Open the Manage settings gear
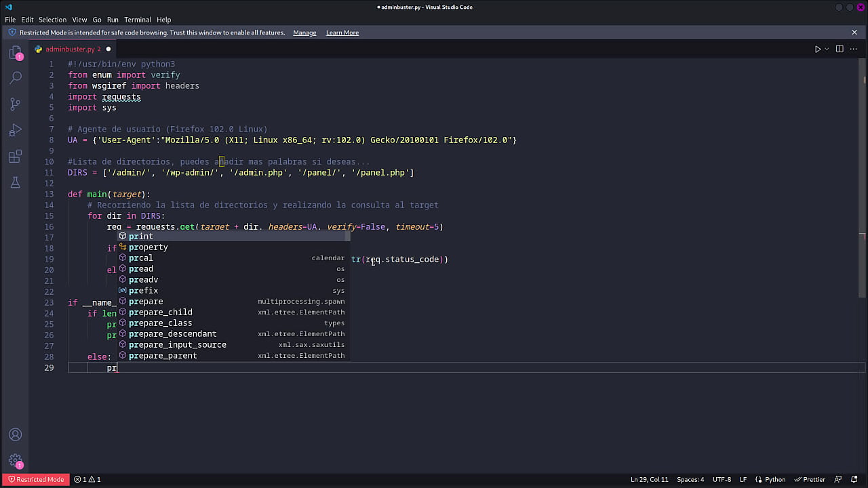The height and width of the screenshot is (488, 868). point(15,460)
